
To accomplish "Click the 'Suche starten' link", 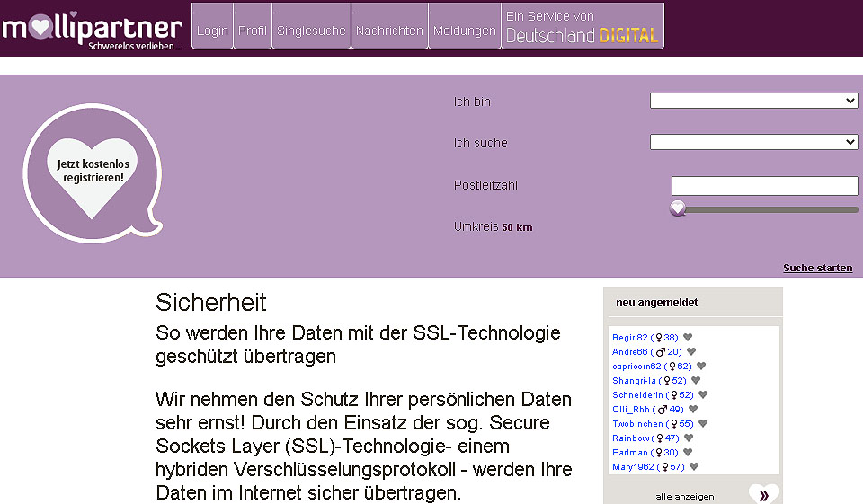I will coord(817,268).
